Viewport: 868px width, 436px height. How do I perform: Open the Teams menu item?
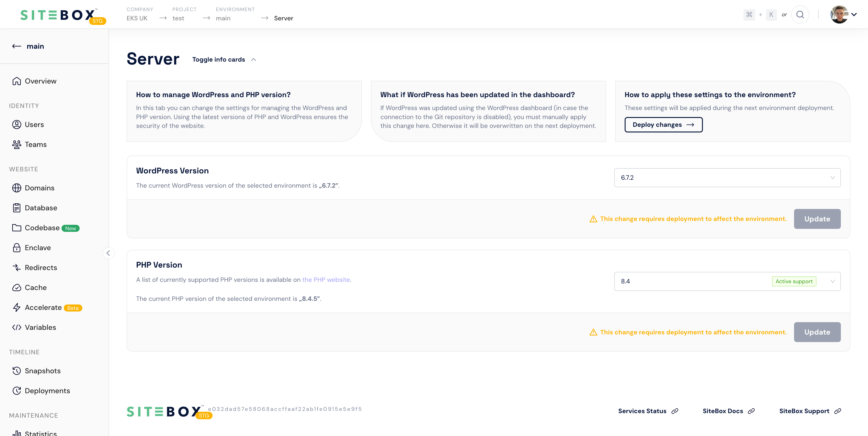(36, 145)
